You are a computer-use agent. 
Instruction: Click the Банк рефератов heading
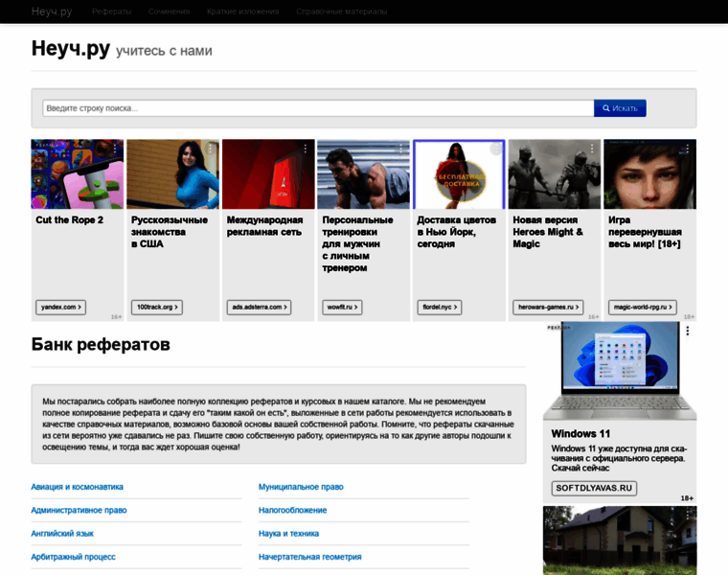click(x=101, y=345)
